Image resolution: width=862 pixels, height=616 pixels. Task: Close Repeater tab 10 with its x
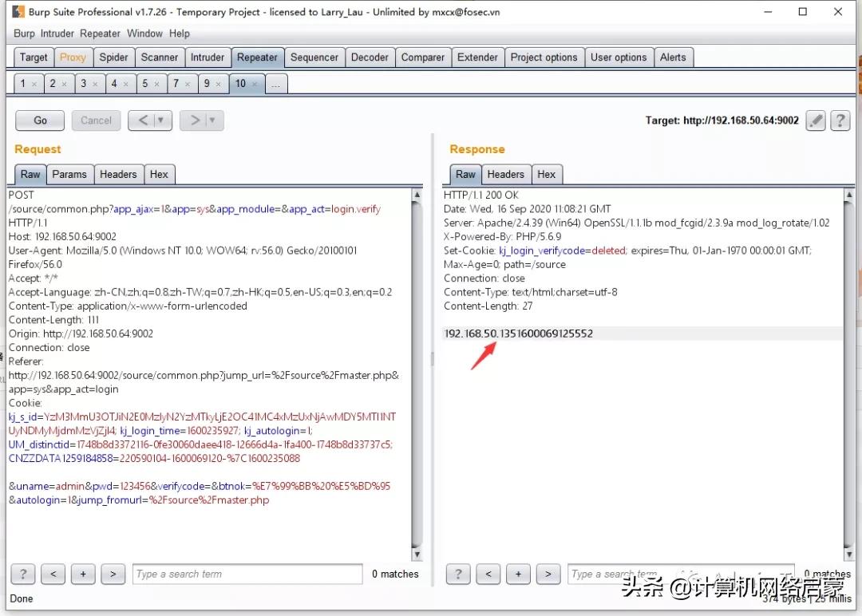pos(255,84)
